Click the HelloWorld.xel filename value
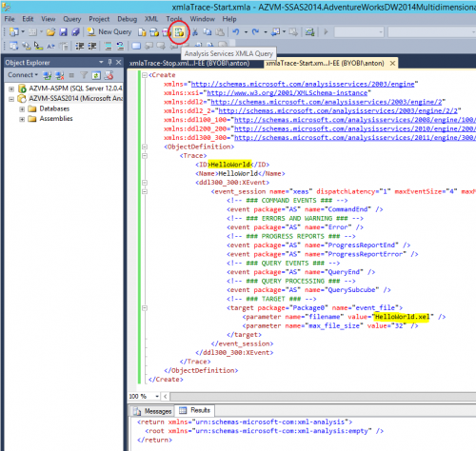This screenshot has height=451, width=476. [402, 317]
